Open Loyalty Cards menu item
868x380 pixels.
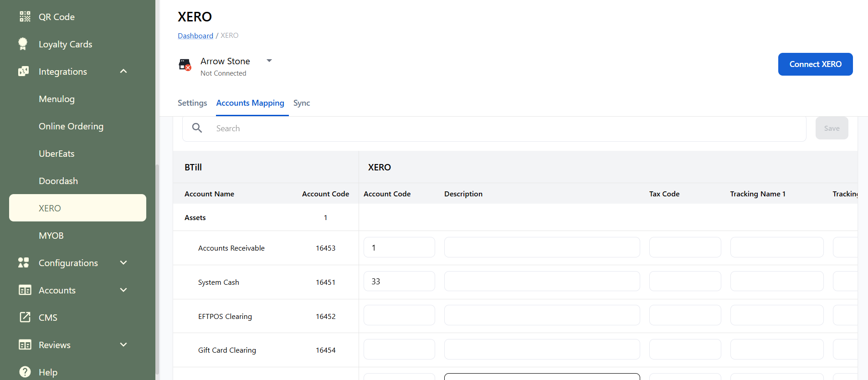[66, 44]
